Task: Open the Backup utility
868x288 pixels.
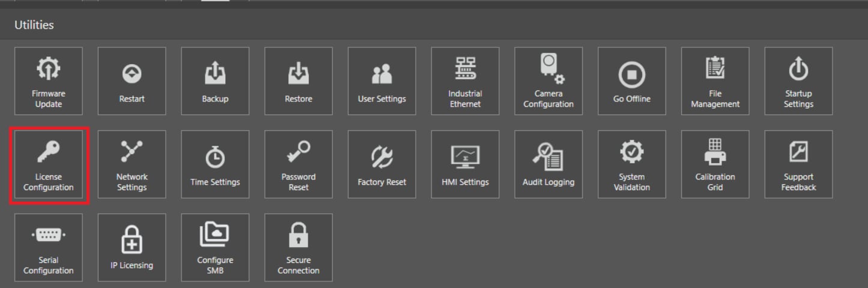Action: pos(215,81)
